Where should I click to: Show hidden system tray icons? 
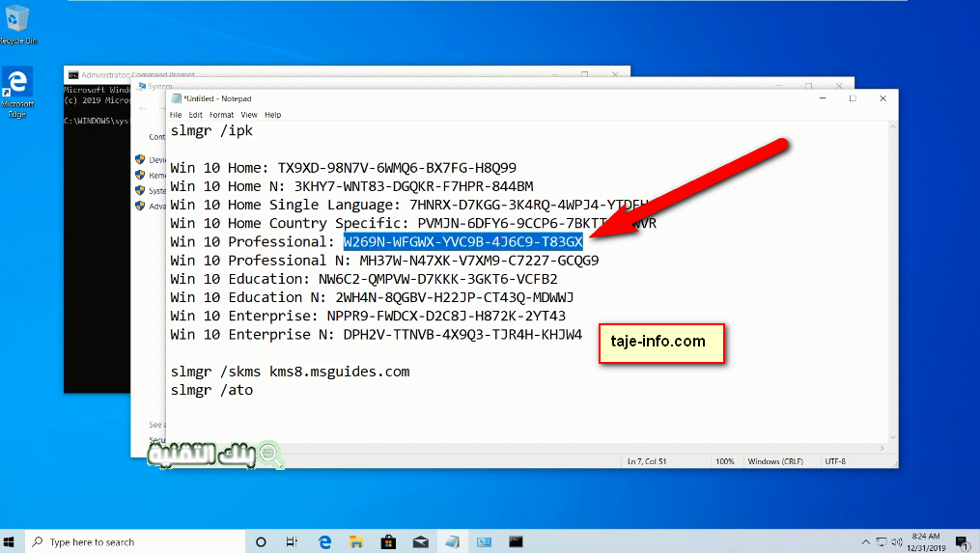coord(866,541)
